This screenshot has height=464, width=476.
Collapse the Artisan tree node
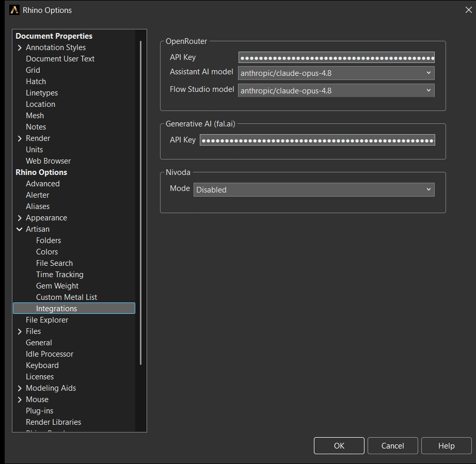[20, 229]
